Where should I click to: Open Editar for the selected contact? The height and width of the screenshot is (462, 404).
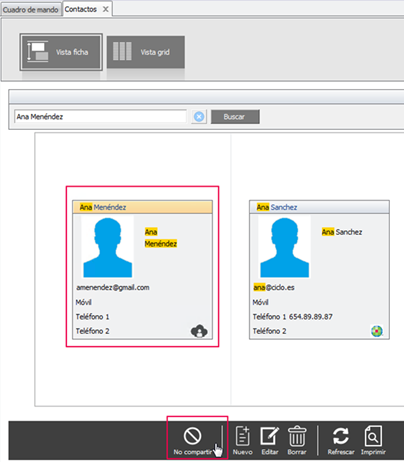[270, 441]
